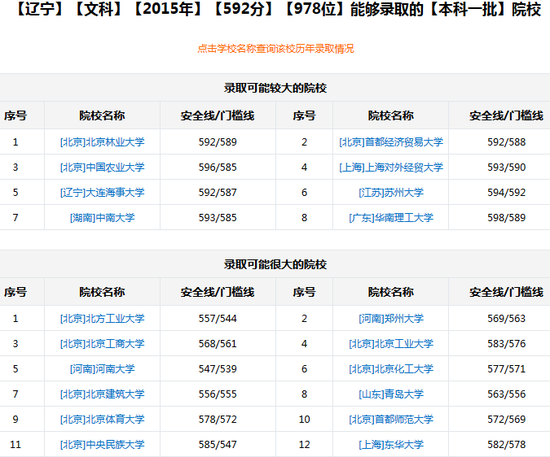
Task: Select the 大连海事大学 link
Action: coord(102,193)
